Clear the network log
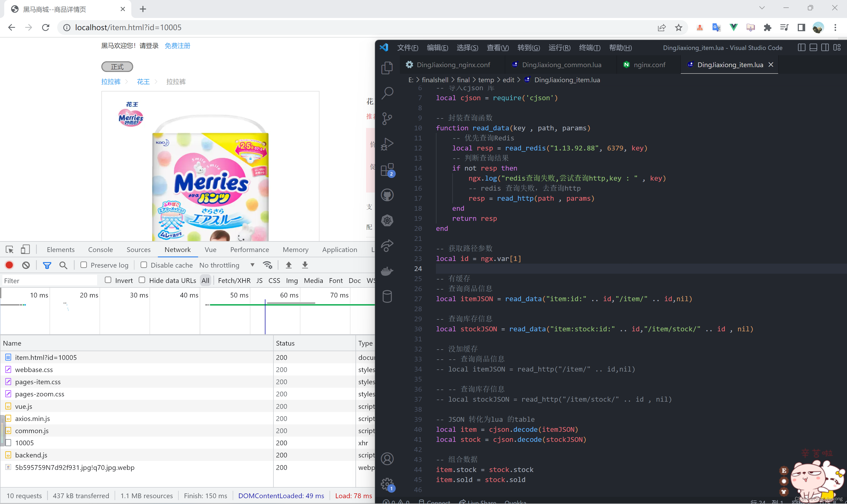The width and height of the screenshot is (847, 504). [26, 265]
